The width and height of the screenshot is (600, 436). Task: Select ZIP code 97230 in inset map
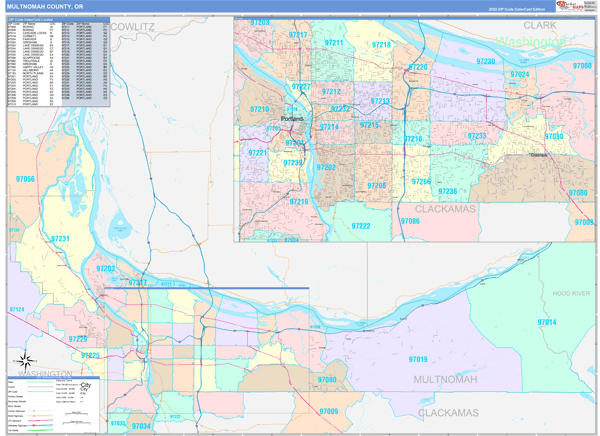pyautogui.click(x=486, y=61)
